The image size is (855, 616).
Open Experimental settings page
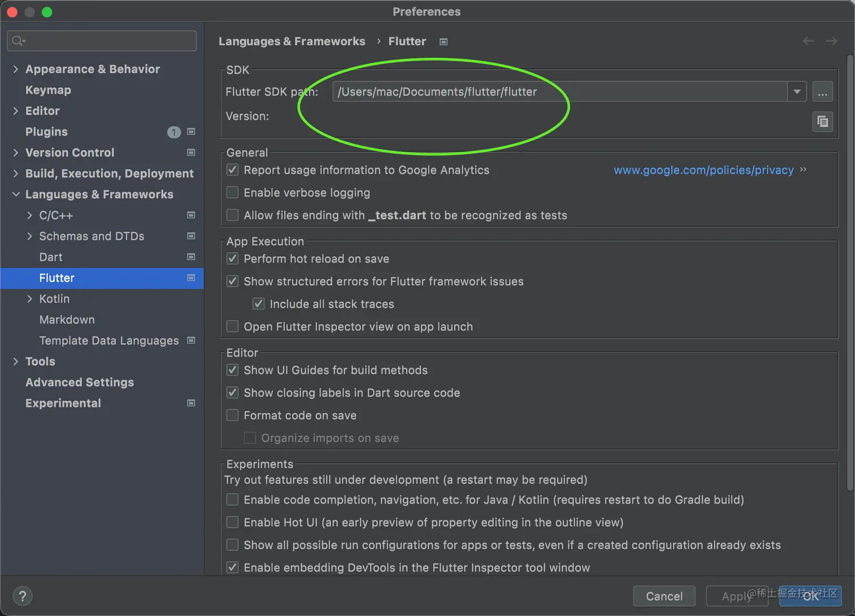63,404
